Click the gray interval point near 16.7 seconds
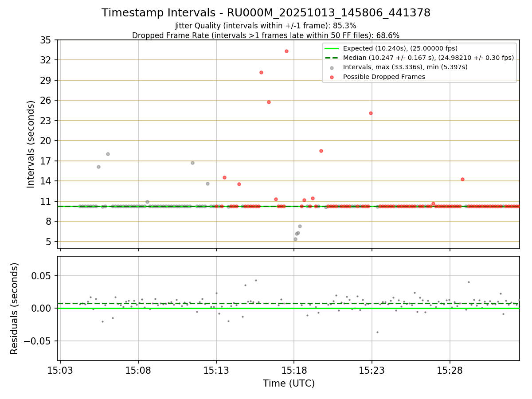Image resolution: width=532 pixels, height=399 pixels. [x=192, y=163]
